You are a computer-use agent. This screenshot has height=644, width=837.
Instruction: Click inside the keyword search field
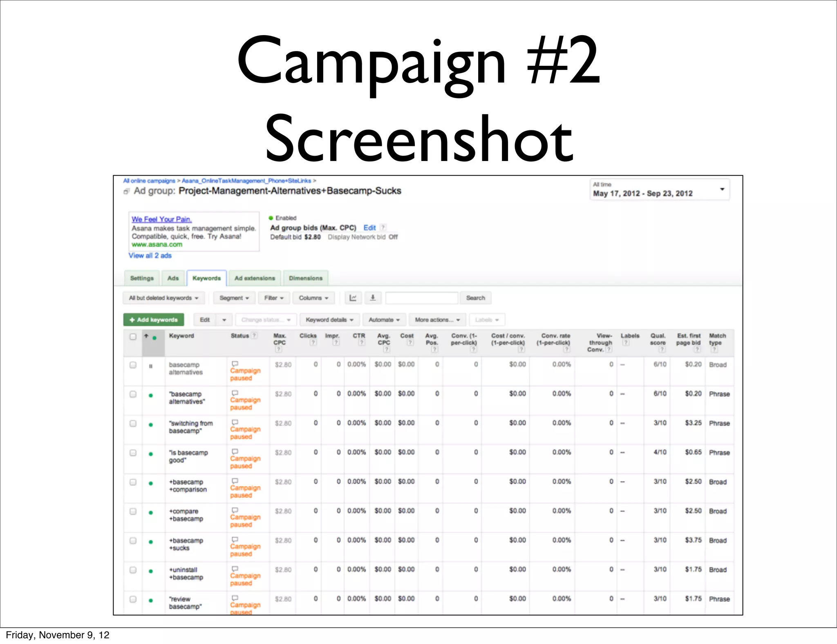click(x=421, y=298)
